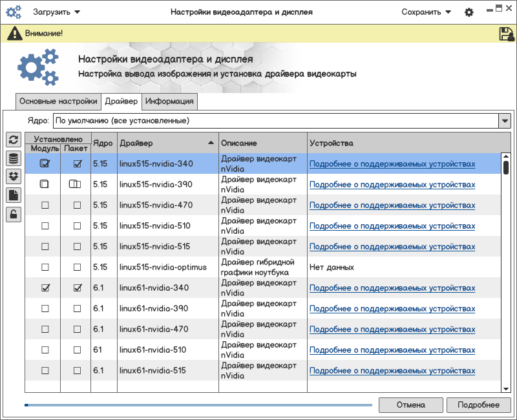Expand the Ядро kernel selection dropdown
Image resolution: width=517 pixels, height=420 pixels.
pyautogui.click(x=504, y=121)
